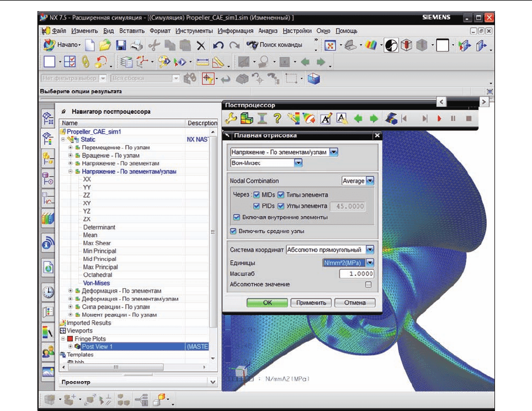Open the Вставить menu
Viewport: 532px width, 411px height.
[132, 31]
